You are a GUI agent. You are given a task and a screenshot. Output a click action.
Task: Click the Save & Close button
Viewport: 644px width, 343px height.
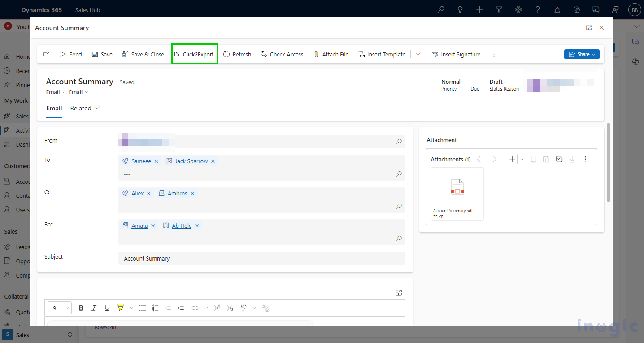coord(143,54)
